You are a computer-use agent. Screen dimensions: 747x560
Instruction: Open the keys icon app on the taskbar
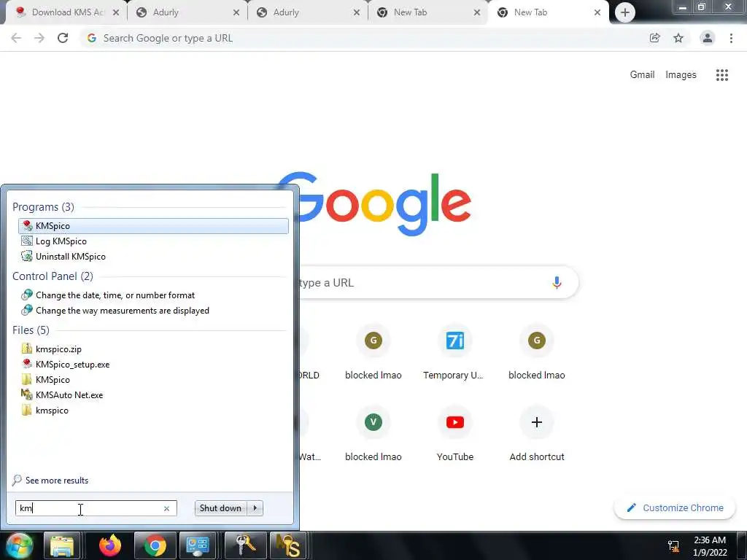(x=245, y=545)
